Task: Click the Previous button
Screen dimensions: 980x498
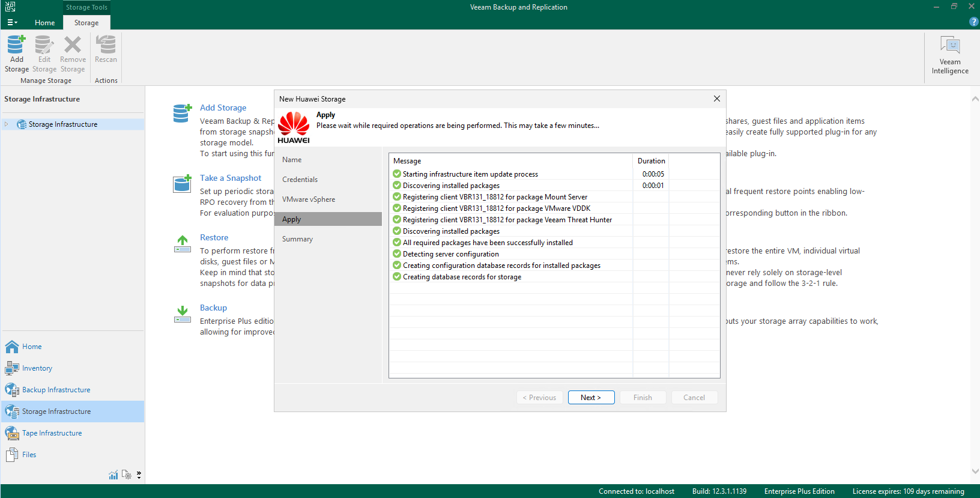Action: coord(539,398)
